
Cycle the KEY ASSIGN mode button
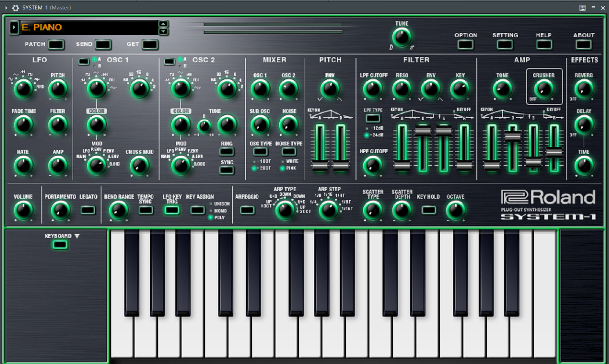[x=197, y=210]
